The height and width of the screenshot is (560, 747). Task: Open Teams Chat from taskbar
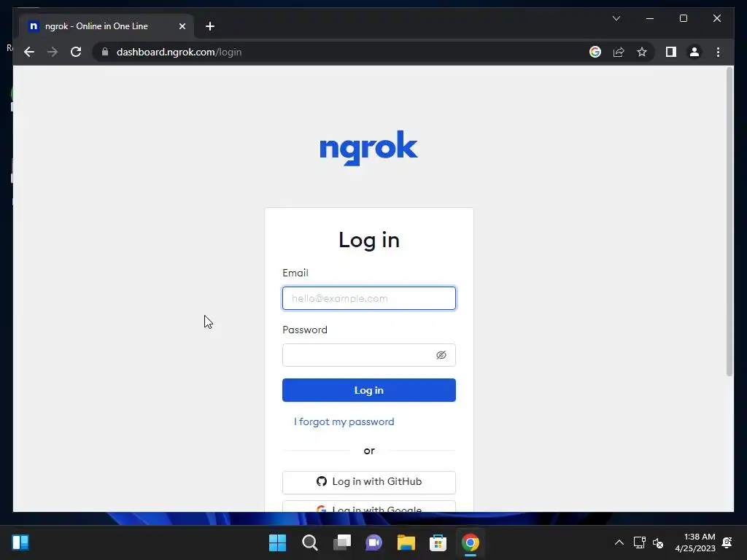click(374, 542)
